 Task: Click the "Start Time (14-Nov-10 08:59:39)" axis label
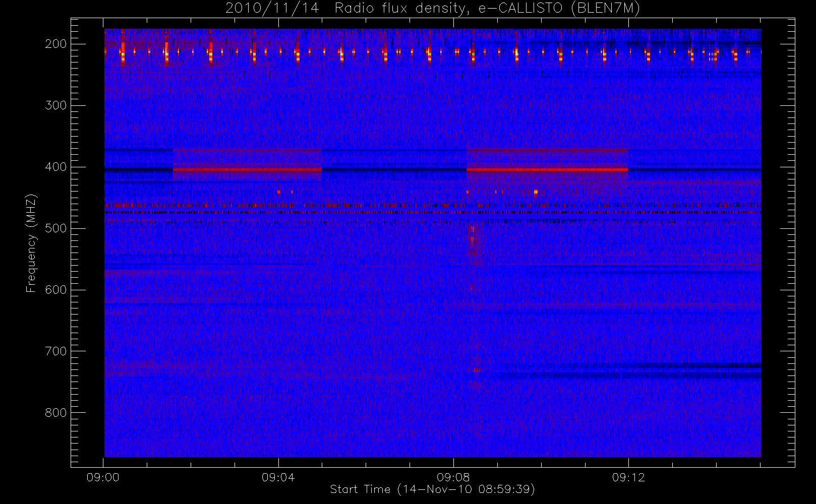pos(432,489)
